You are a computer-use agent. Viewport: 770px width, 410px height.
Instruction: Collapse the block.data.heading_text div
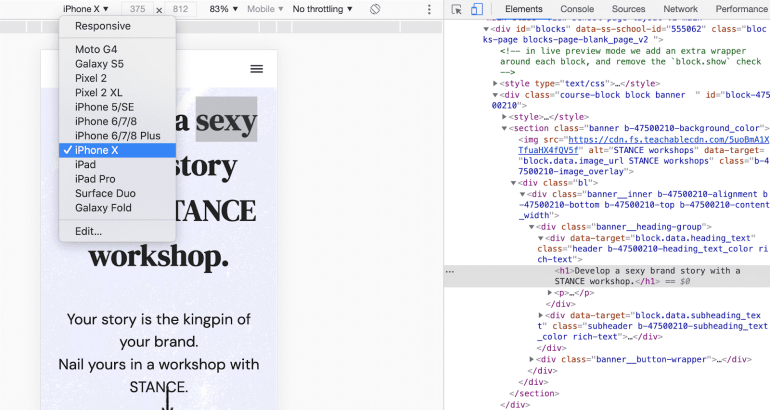(541, 238)
